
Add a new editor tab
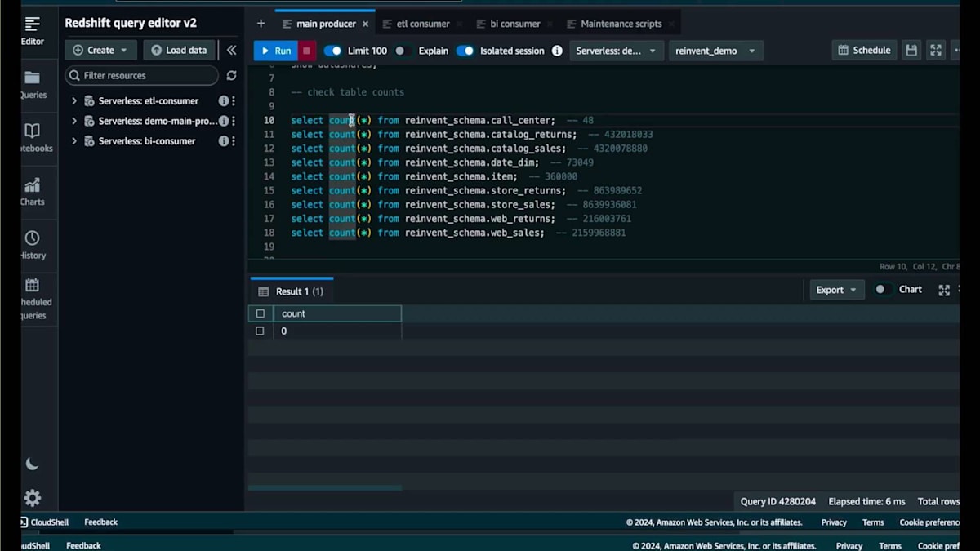261,24
